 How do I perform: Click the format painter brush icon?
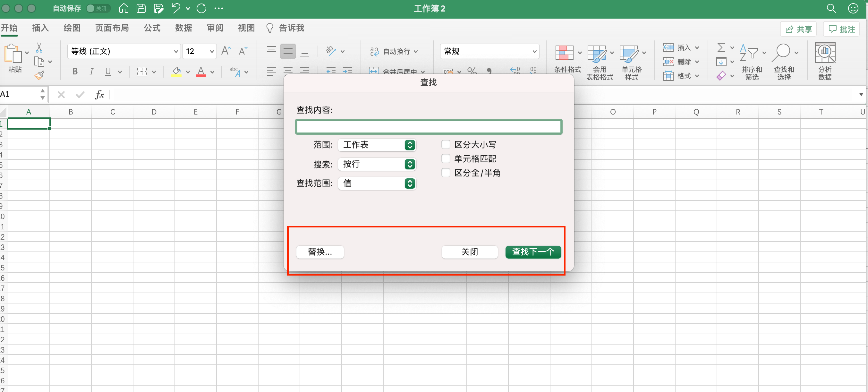coord(39,75)
